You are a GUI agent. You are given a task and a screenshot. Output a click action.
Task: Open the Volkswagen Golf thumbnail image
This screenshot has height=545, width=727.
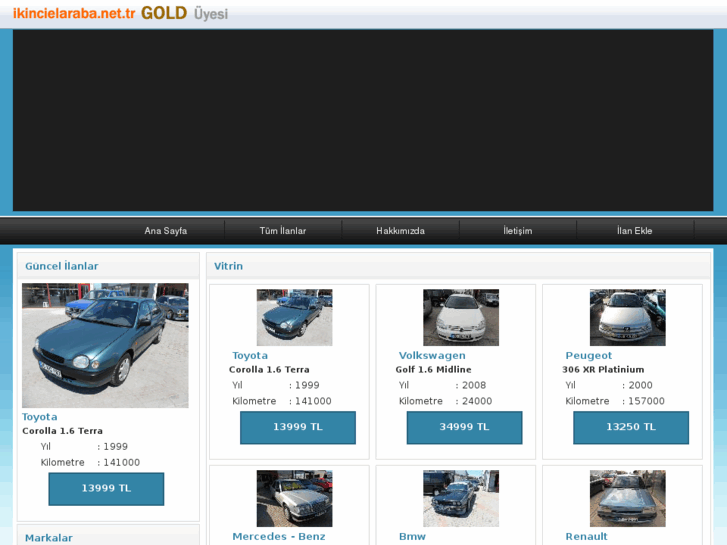[461, 317]
